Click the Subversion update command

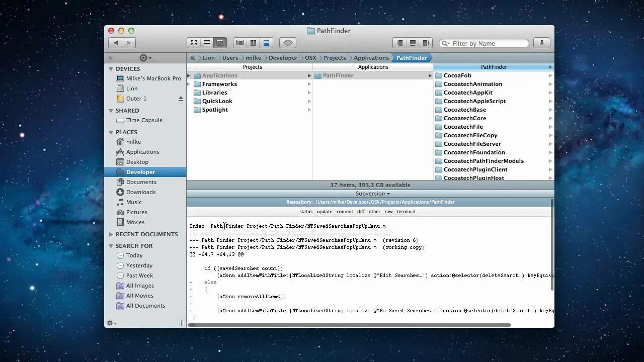tap(325, 212)
